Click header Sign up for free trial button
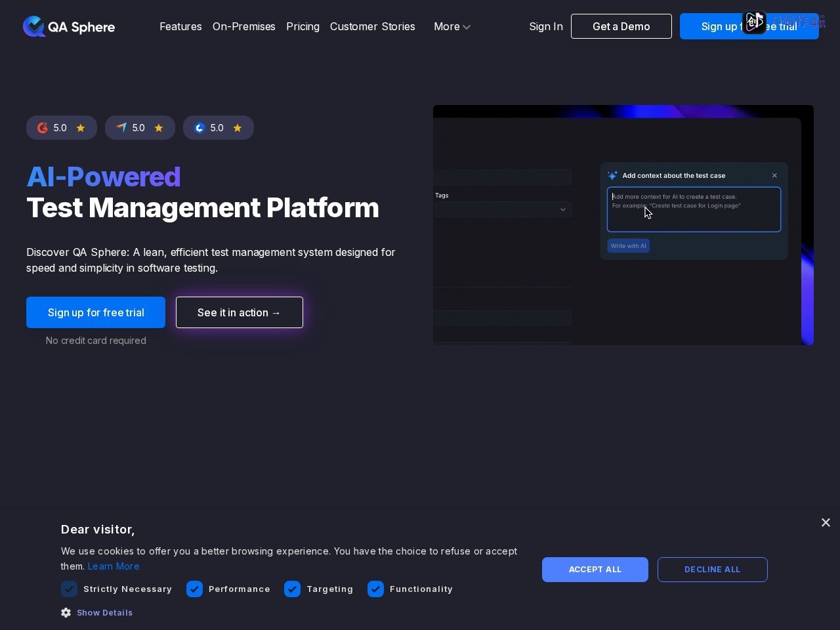 pyautogui.click(x=749, y=26)
